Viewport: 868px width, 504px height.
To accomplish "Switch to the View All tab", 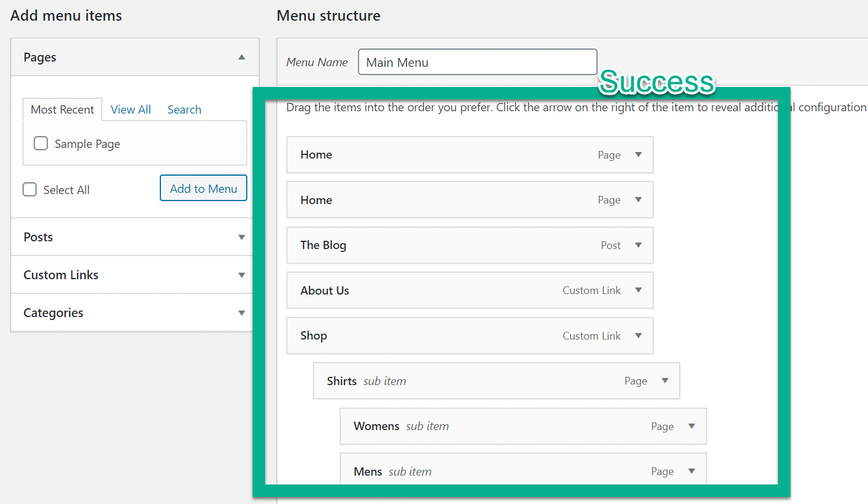I will [130, 109].
